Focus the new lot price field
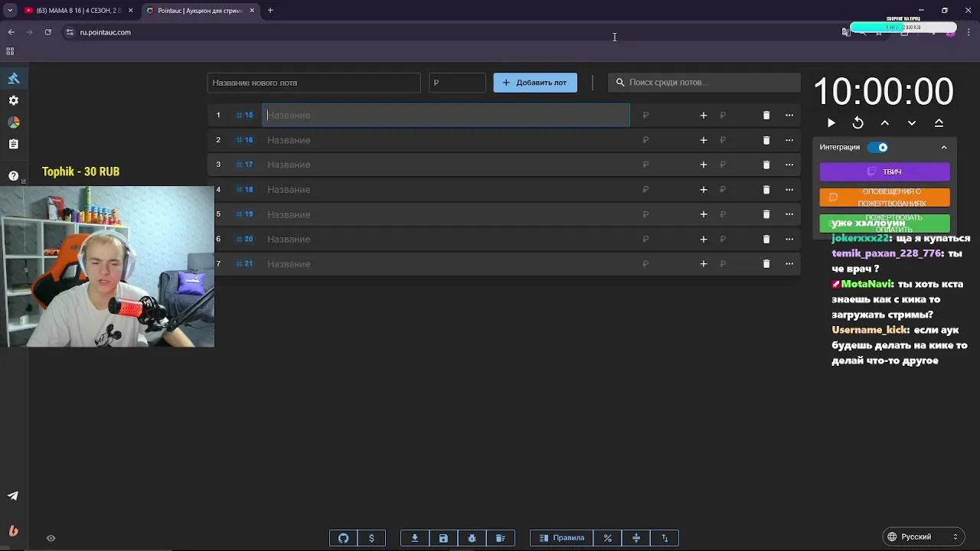 (x=457, y=83)
